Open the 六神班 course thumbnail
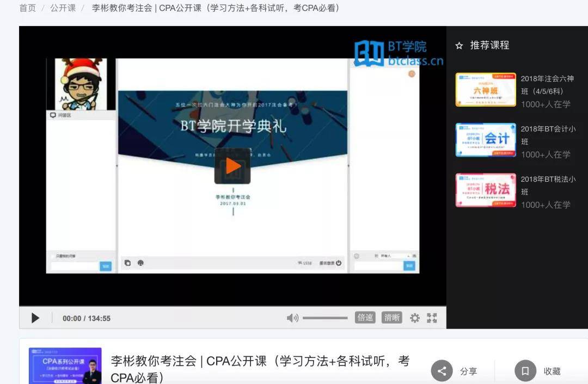Image resolution: width=588 pixels, height=384 pixels. [486, 90]
